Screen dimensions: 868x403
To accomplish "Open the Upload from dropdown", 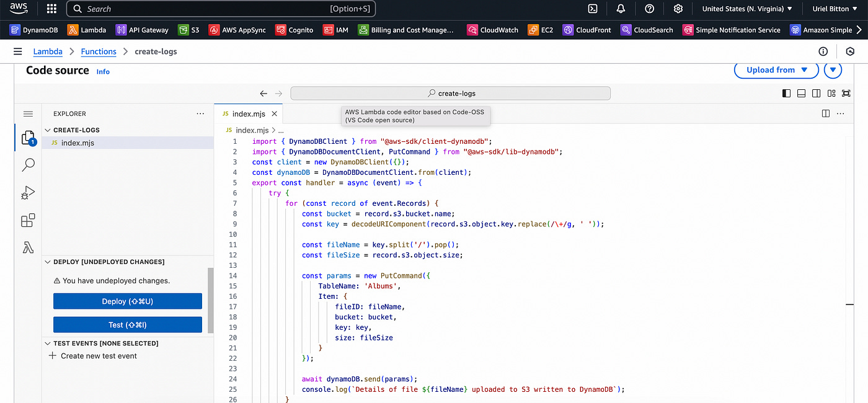I will 776,70.
